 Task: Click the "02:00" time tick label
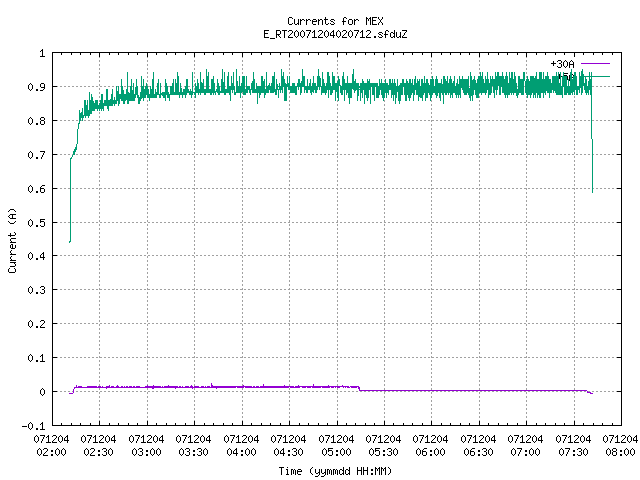[51, 452]
